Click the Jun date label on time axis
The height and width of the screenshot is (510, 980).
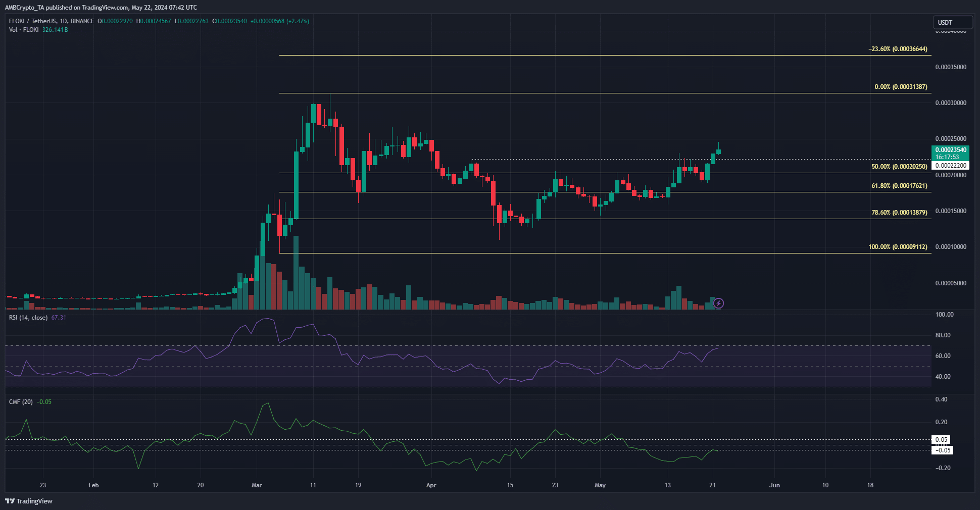click(774, 485)
